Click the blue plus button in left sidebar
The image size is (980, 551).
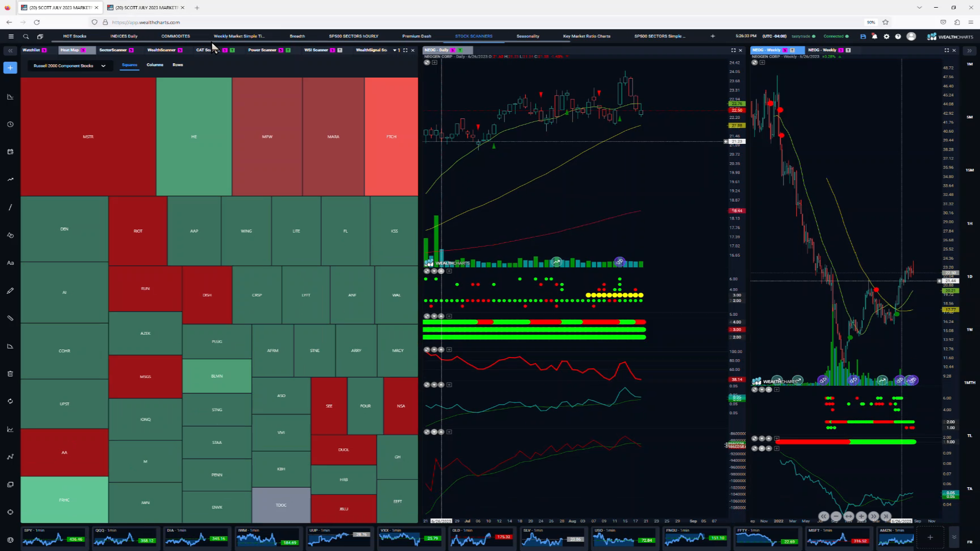tap(10, 67)
